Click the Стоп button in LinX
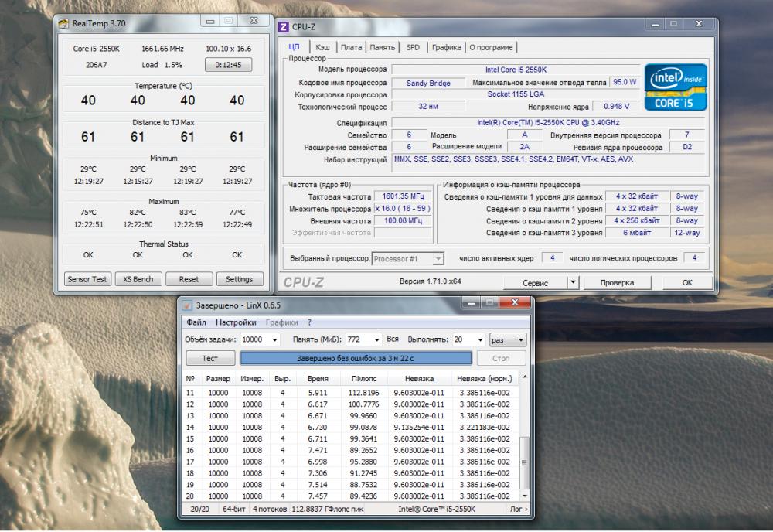The width and height of the screenshot is (773, 532). [x=501, y=359]
